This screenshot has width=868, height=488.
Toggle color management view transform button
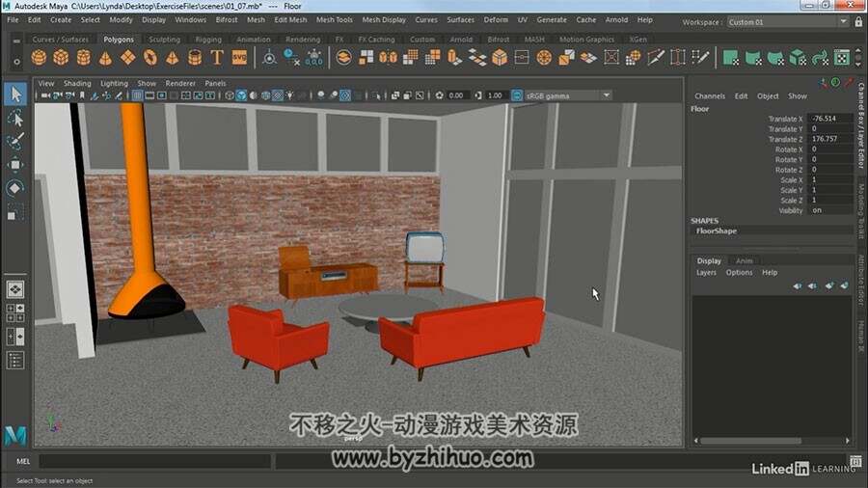tap(517, 95)
